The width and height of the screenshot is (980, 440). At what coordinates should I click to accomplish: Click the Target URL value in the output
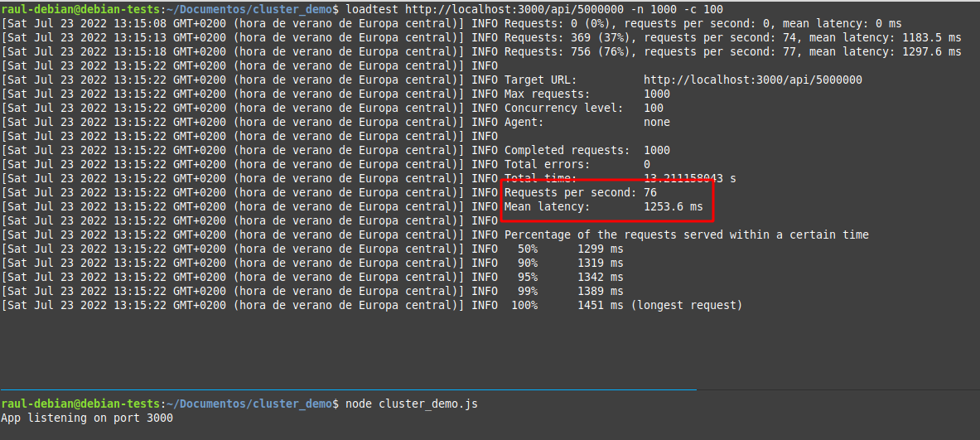pos(752,80)
